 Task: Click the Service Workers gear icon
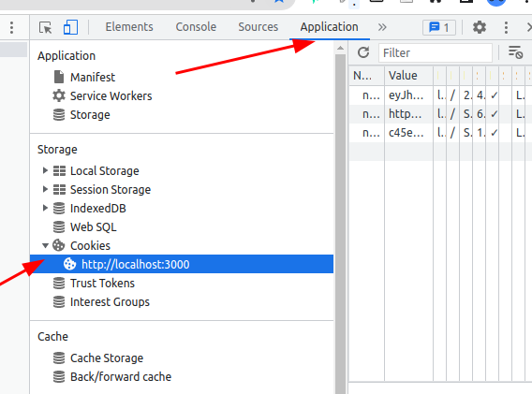click(59, 95)
